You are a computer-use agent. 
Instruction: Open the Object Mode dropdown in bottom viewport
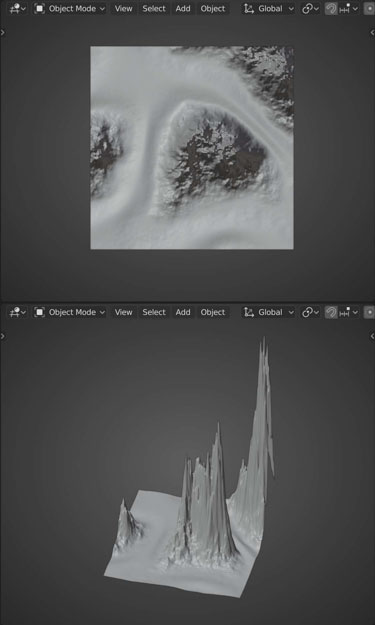pyautogui.click(x=70, y=312)
